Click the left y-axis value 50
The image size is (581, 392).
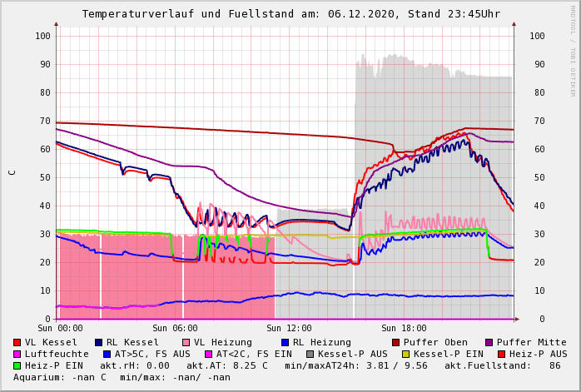pos(45,177)
